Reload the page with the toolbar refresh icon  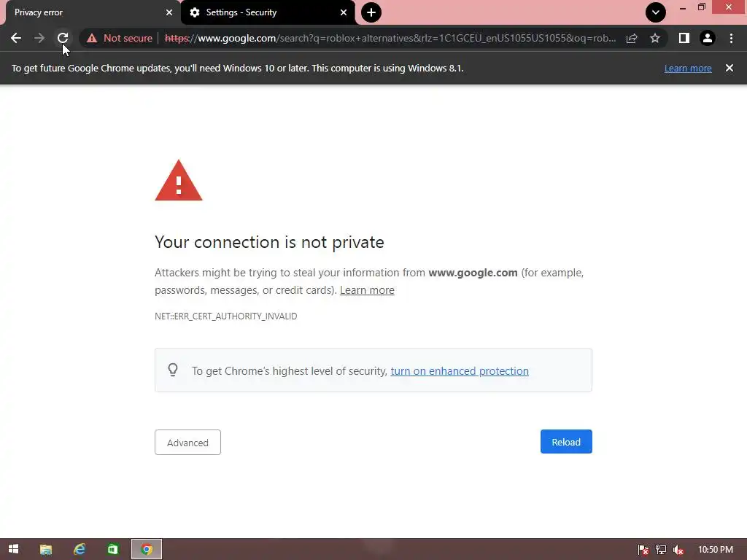coord(63,38)
